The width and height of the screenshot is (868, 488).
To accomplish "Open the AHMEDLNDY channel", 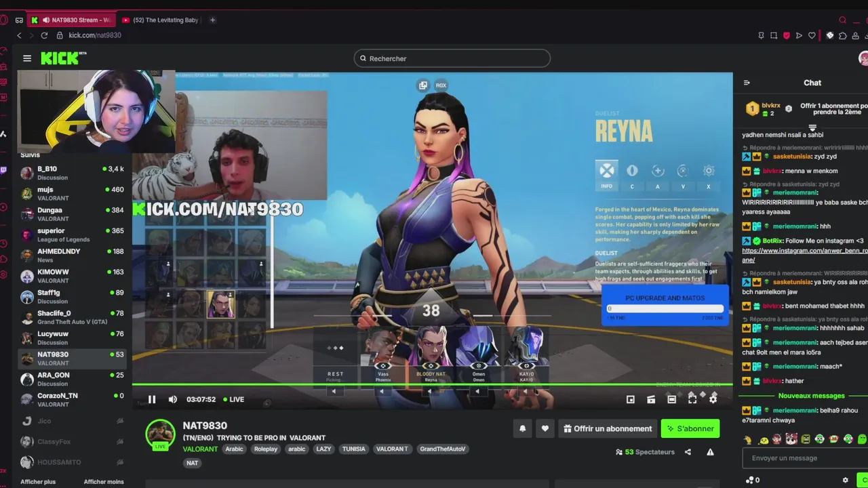I will (x=72, y=256).
